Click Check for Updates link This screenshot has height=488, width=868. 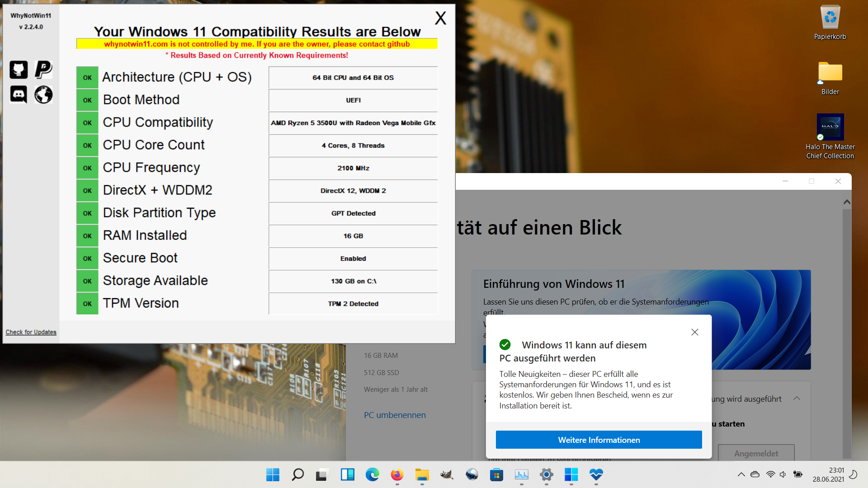tap(31, 332)
